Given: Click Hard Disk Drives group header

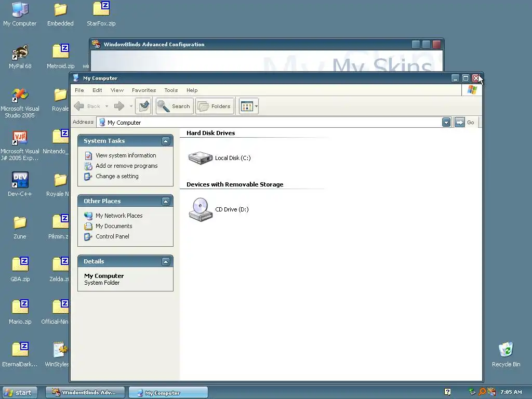Looking at the screenshot, I should (211, 133).
